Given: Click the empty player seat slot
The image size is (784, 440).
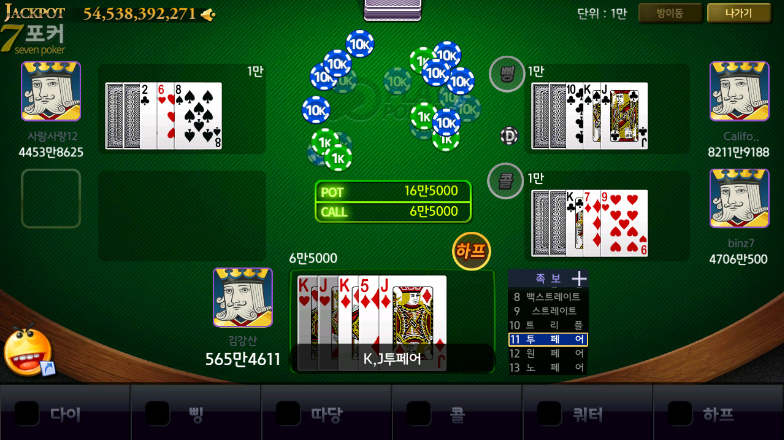Looking at the screenshot, I should tap(51, 198).
